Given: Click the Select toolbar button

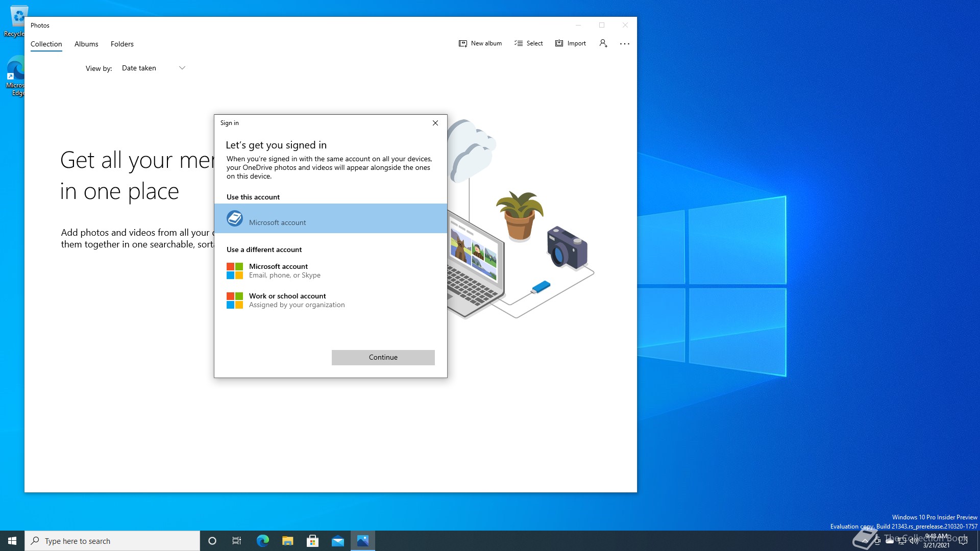Looking at the screenshot, I should click(x=529, y=43).
